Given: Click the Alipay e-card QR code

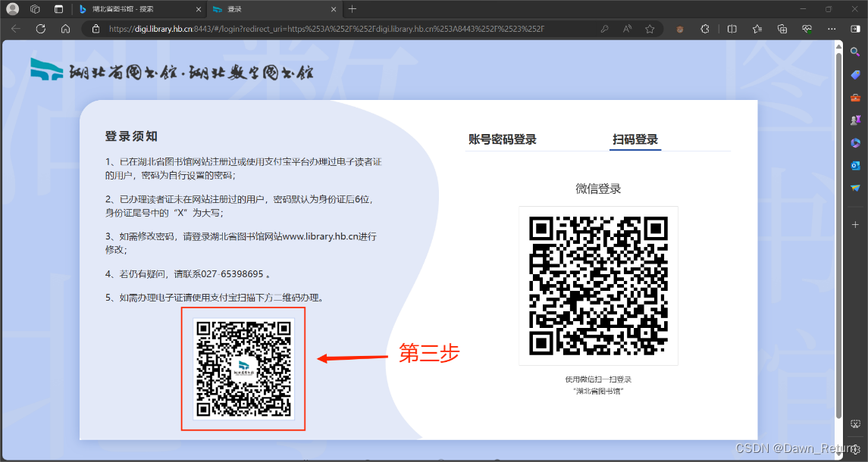Looking at the screenshot, I should point(243,369).
